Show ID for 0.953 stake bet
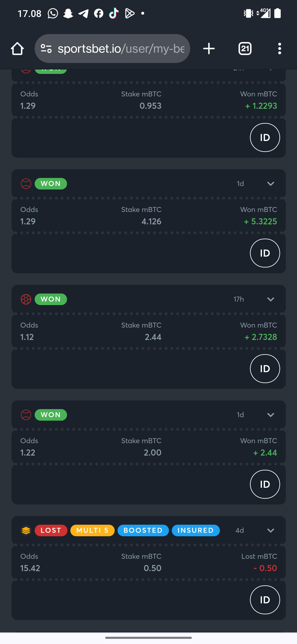This screenshot has width=297, height=644. coord(265,137)
